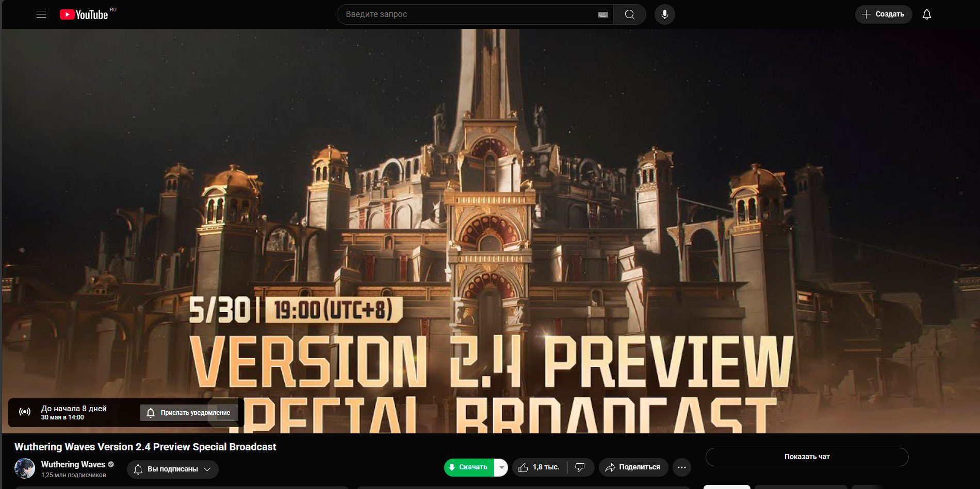Open Wuthering Waves channel name link
The height and width of the screenshot is (489, 980).
pos(73,464)
